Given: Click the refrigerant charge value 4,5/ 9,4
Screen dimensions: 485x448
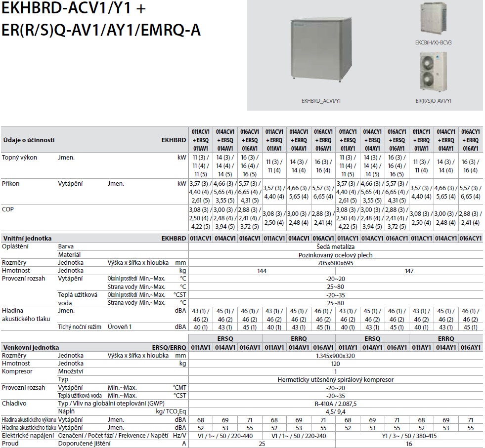Looking at the screenshot, I should point(335,412).
